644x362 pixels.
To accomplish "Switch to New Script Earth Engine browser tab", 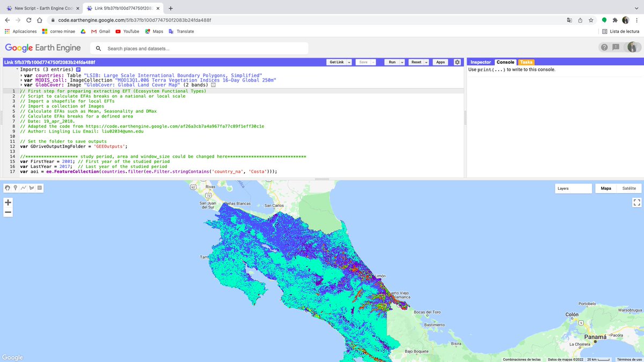I will [x=42, y=8].
